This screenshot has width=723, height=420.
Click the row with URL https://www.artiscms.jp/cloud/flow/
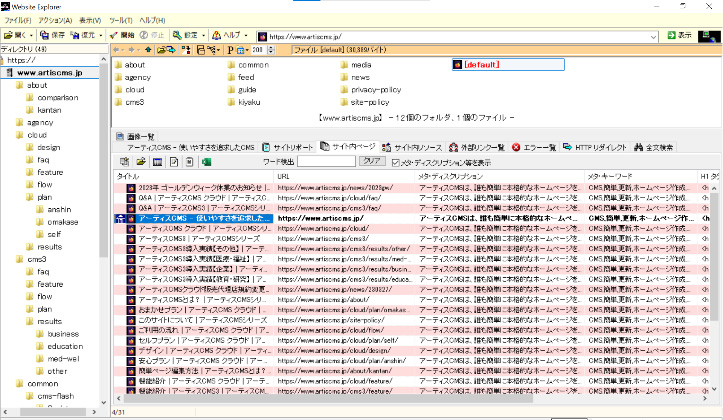point(413,330)
